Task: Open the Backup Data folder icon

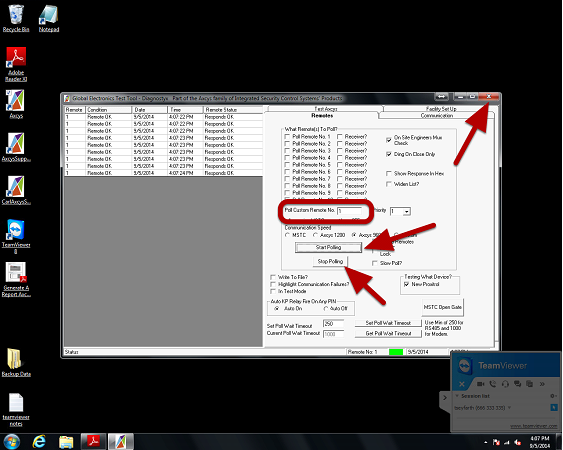Action: pyautogui.click(x=16, y=363)
